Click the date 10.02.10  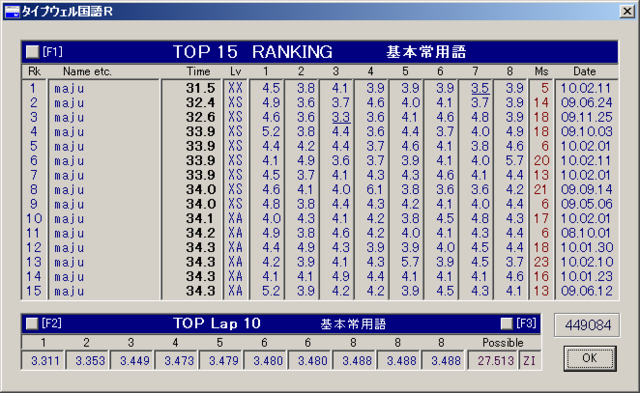(x=587, y=262)
